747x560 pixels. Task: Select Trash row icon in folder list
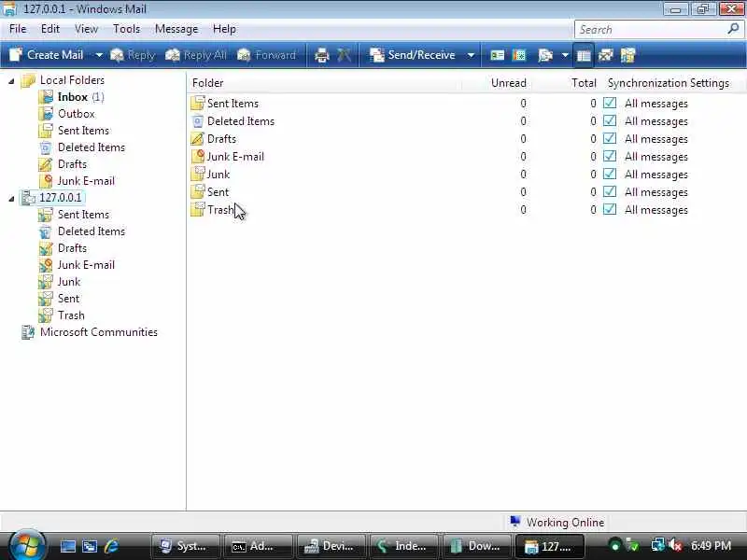197,209
